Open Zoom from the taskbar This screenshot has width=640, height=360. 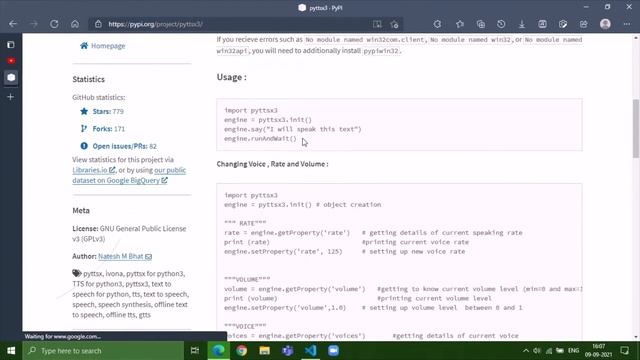click(x=333, y=351)
